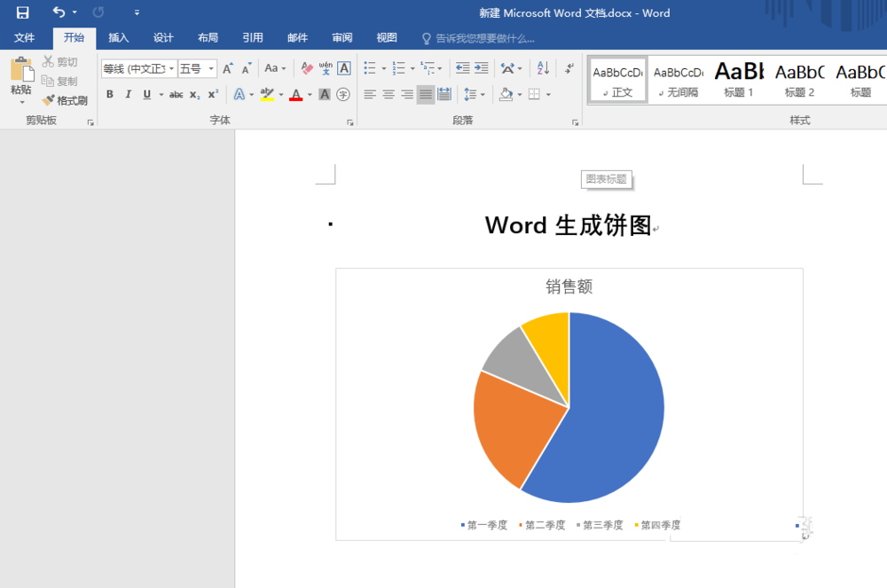Click the text highlight color icon
This screenshot has width=887, height=588.
click(267, 94)
